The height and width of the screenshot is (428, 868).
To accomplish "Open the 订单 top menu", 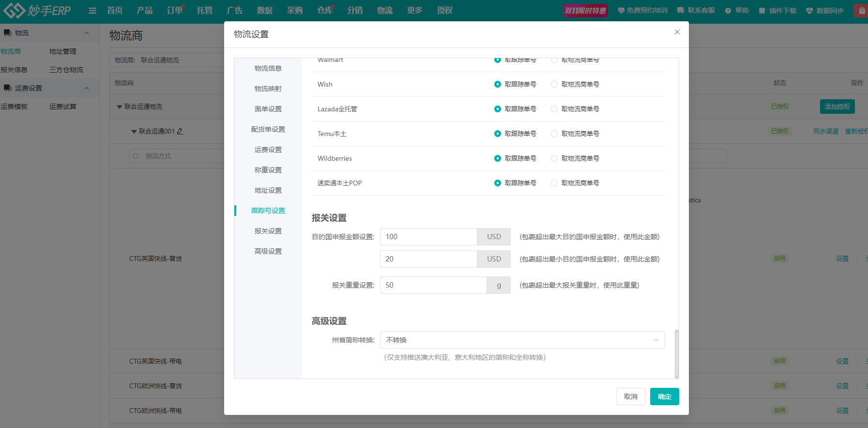I will pos(174,11).
